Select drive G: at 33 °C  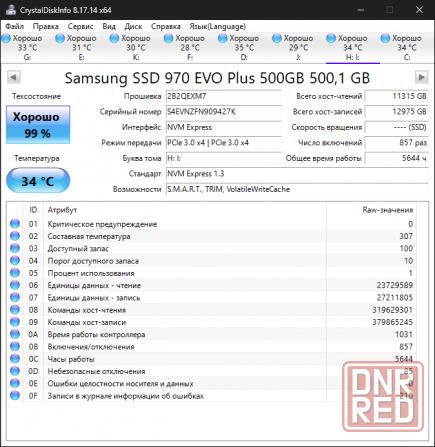coord(27,48)
